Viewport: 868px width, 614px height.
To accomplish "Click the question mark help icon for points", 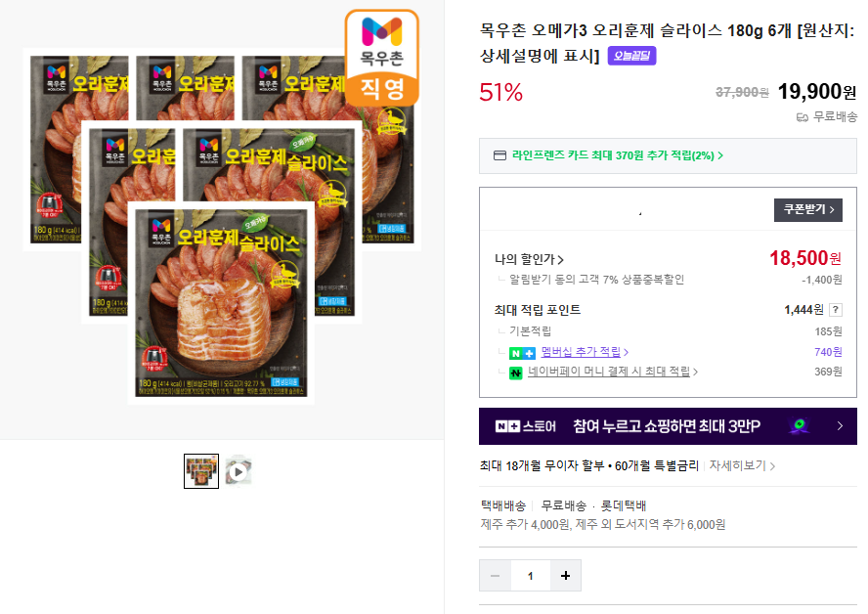I will 836,310.
